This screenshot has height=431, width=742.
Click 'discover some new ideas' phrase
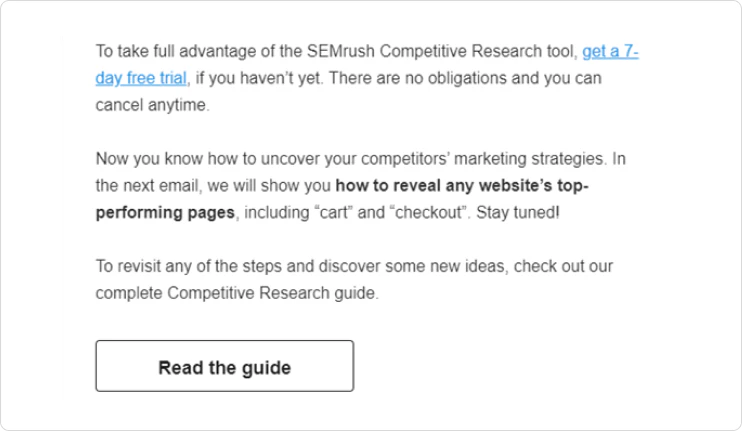point(412,266)
